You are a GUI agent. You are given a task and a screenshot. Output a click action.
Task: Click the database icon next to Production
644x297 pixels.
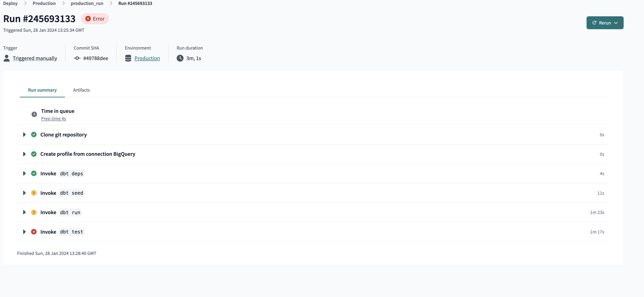click(128, 58)
